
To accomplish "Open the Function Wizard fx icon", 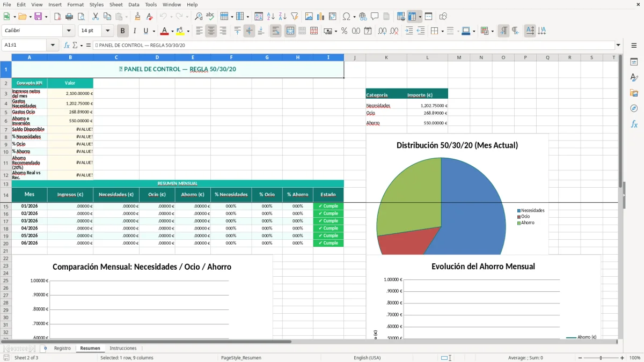I will 67,46.
